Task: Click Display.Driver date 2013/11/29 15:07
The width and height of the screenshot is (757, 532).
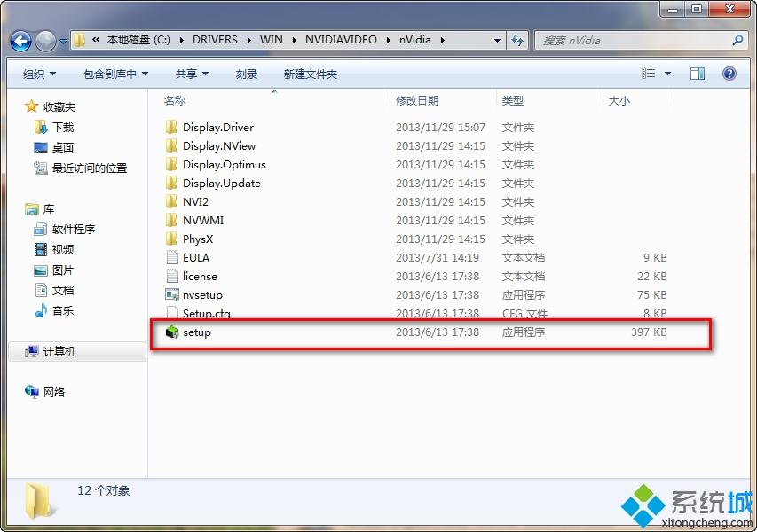Action: [x=440, y=128]
